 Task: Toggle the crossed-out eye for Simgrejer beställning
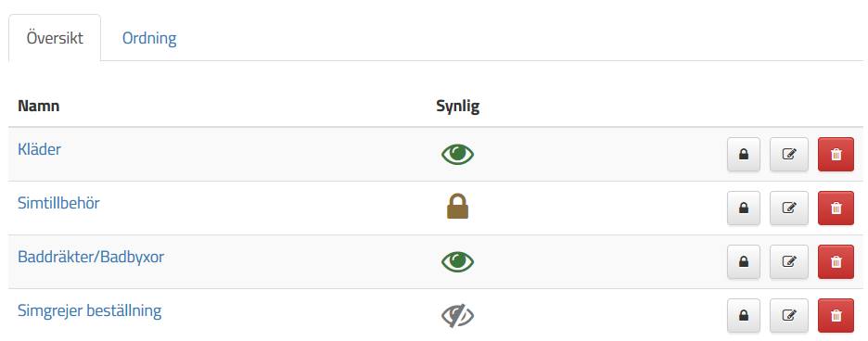tap(458, 316)
